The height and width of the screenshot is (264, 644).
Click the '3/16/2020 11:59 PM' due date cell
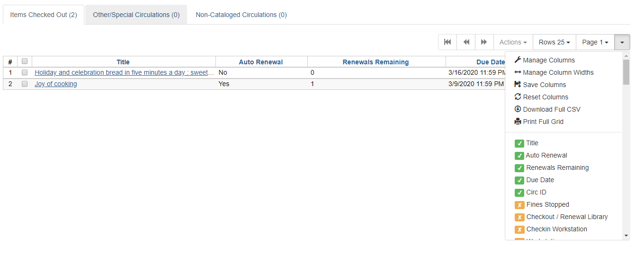[476, 72]
